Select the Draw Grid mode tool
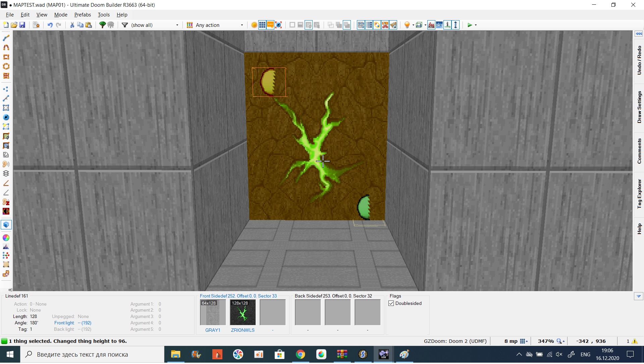The width and height of the screenshot is (644, 364). click(x=6, y=76)
